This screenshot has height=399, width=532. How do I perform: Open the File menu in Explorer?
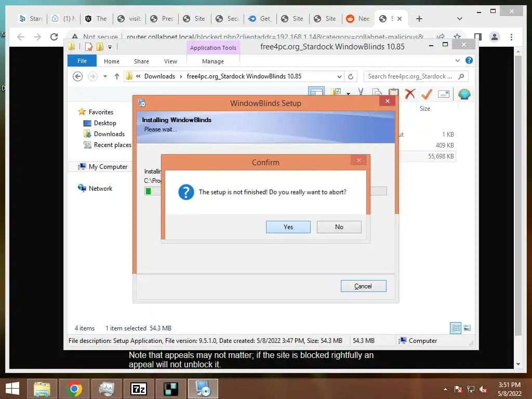82,61
